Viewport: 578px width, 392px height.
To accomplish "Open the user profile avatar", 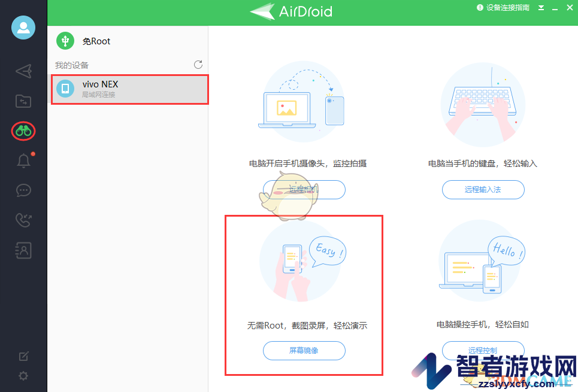I will [x=23, y=28].
